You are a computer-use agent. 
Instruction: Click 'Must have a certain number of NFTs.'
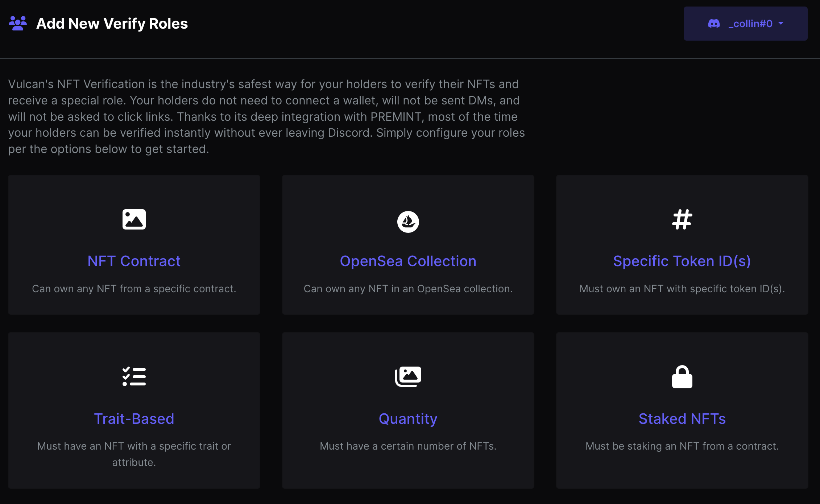coord(408,446)
